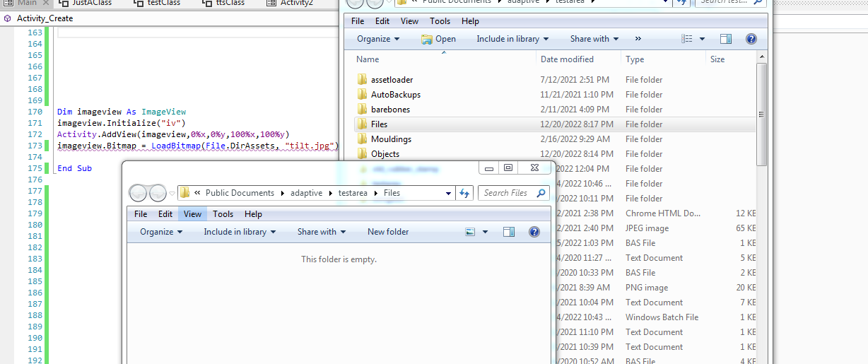The image size is (868, 364).
Task: Open the Share with dropdown in the Files window
Action: pos(322,232)
